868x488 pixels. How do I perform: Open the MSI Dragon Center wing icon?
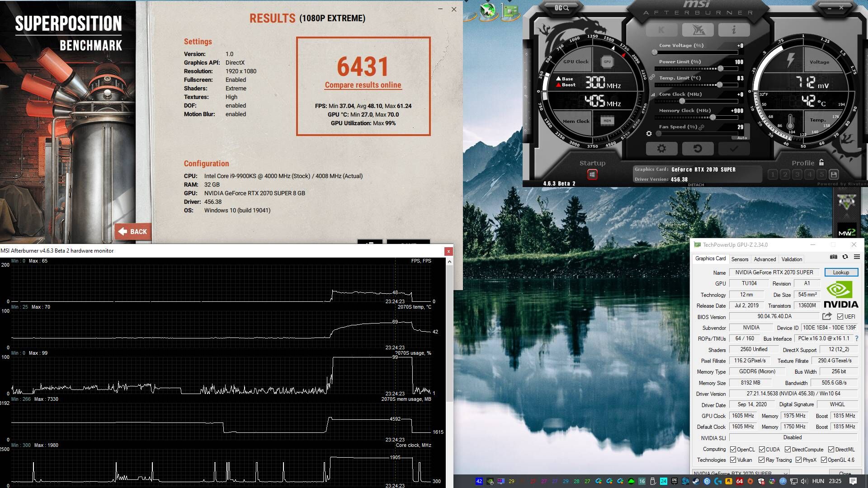pyautogui.click(x=697, y=30)
